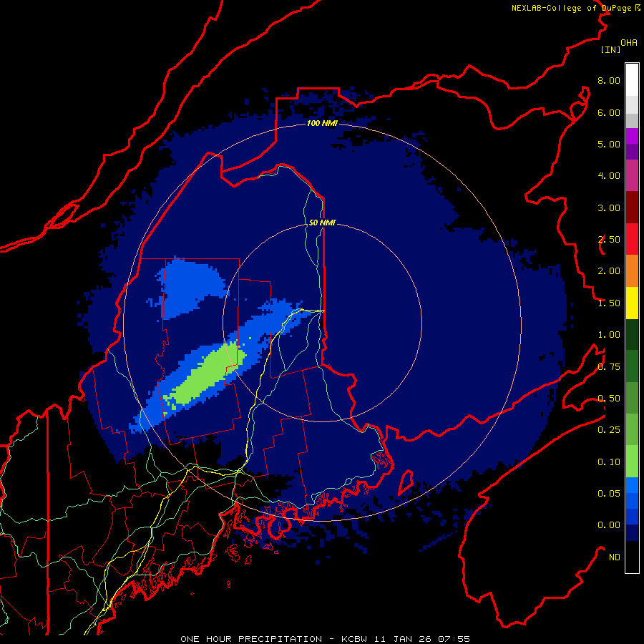Select the dark red legend swatch near 3.00
The image size is (644, 644).
click(632, 208)
